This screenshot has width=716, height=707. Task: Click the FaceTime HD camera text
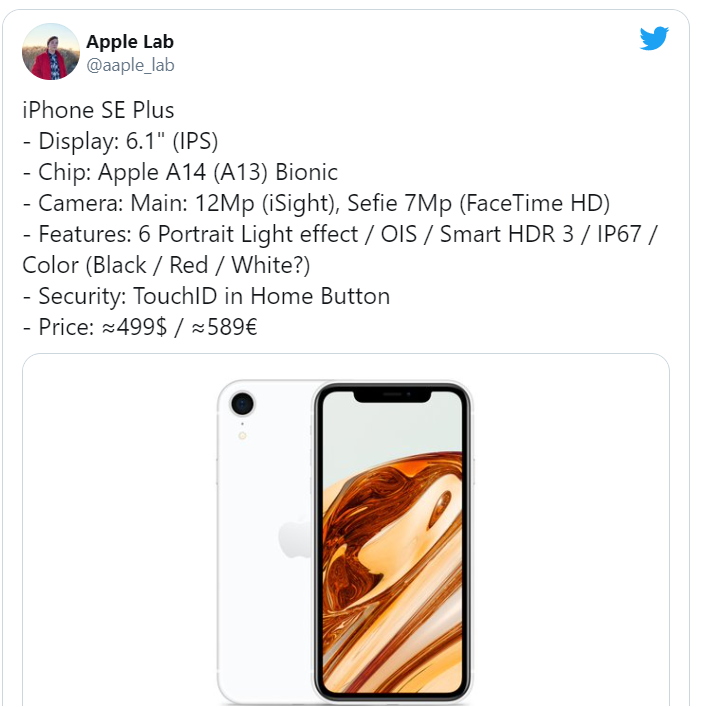click(x=534, y=203)
